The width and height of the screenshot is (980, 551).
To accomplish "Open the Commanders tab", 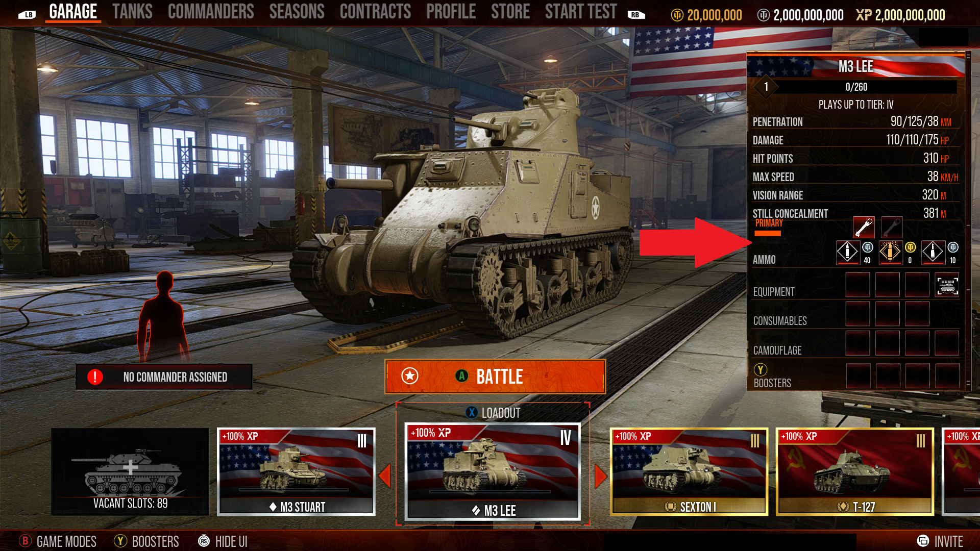I will pos(211,11).
